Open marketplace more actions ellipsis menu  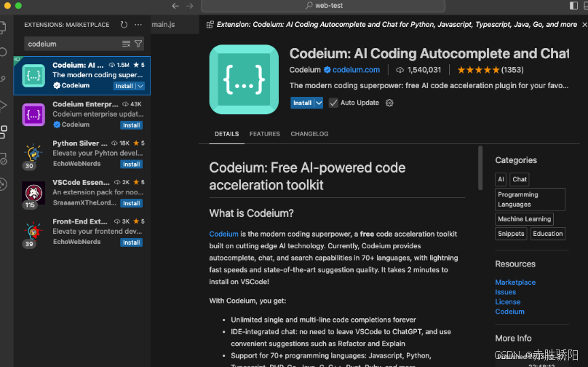tap(138, 25)
